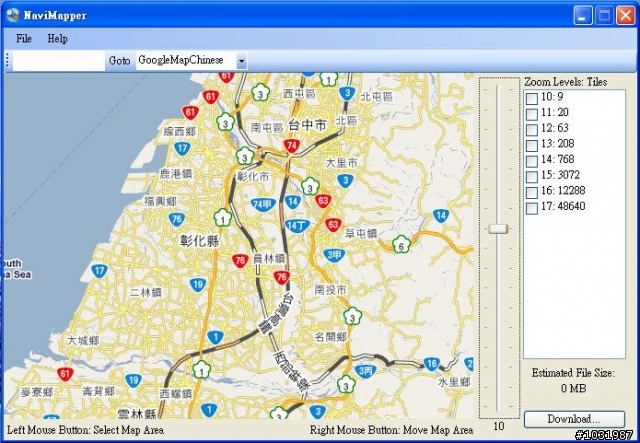The image size is (640, 443).
Task: Click the 員林鎮 map label
Action: 269,259
